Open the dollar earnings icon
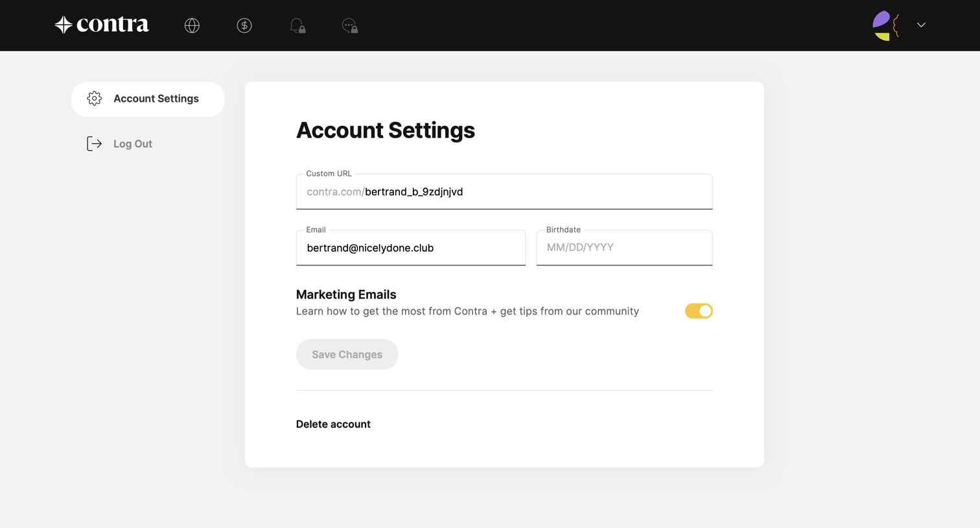The height and width of the screenshot is (528, 980). point(244,25)
